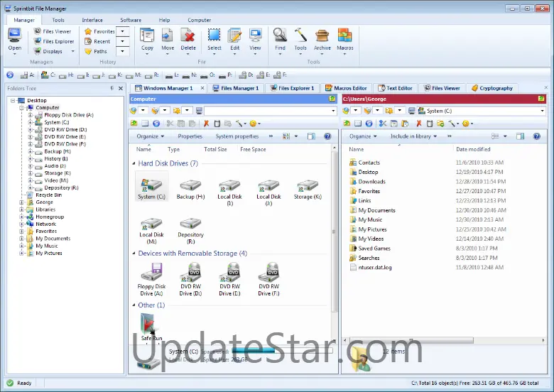Select Downloads folder in right pane
Viewport: 554px width, 392px height.
[371, 182]
